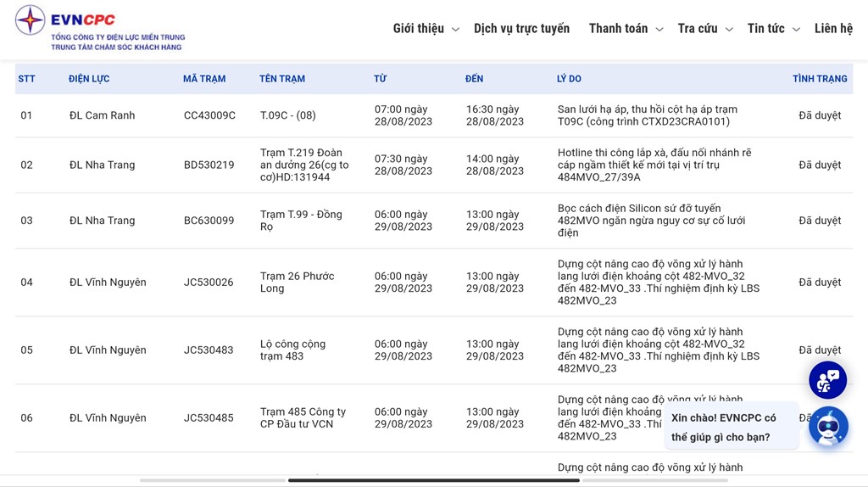The width and height of the screenshot is (868, 487).
Task: Expand the Tra cứu dropdown arrow
Action: point(728,30)
